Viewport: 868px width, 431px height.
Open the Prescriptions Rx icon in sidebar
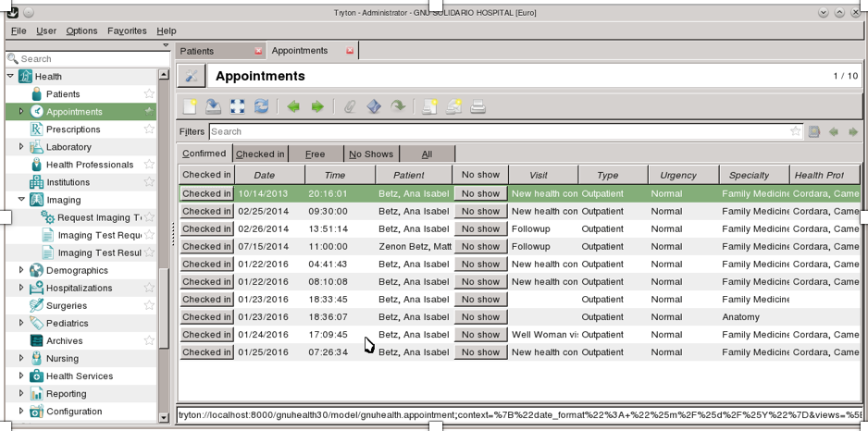pos(36,129)
